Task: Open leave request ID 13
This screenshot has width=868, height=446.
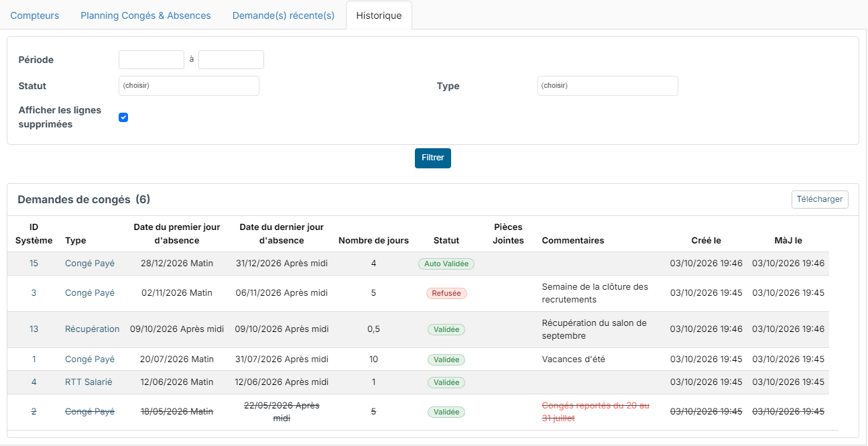Action: point(34,329)
